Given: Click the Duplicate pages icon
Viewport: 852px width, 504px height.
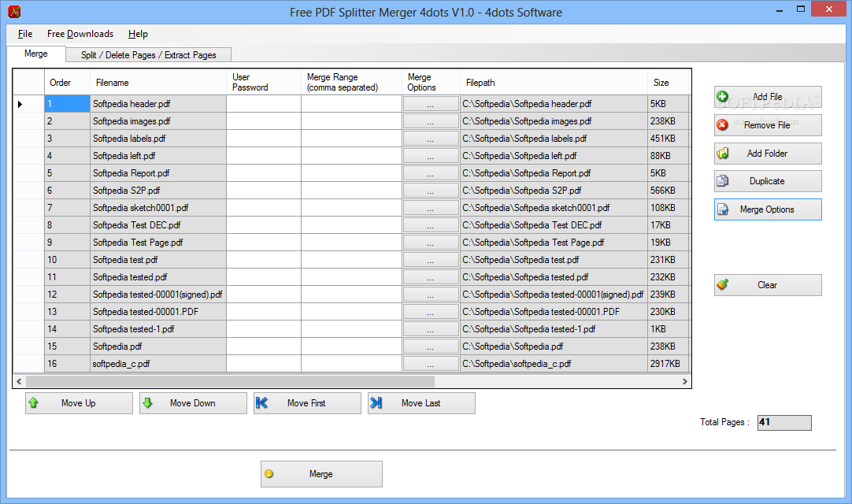Looking at the screenshot, I should 722,181.
